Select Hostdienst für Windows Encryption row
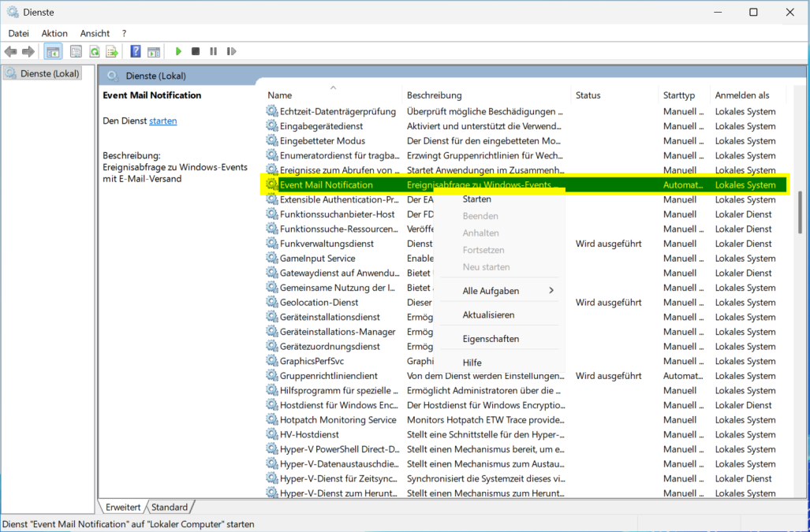This screenshot has width=810, height=532. point(526,405)
